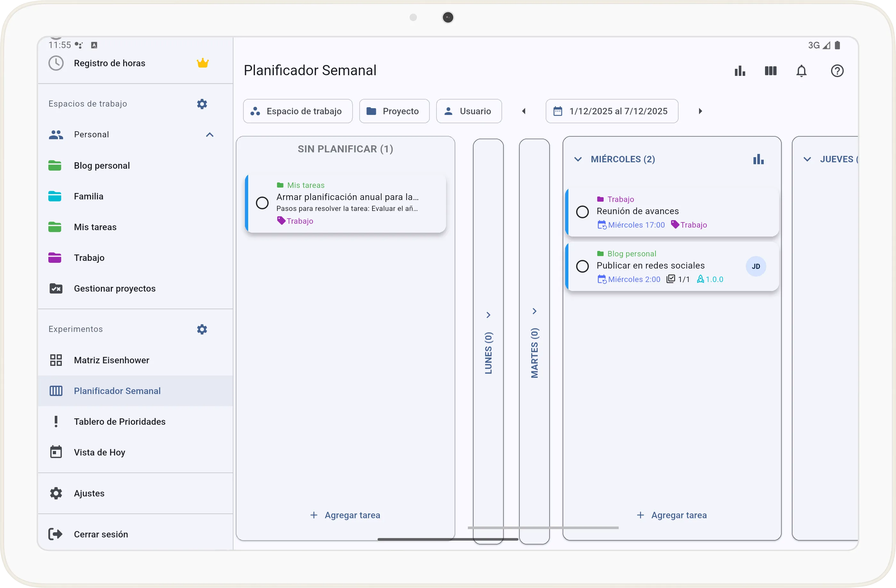Expand the collapsed Lunes column
896x588 pixels.
(x=488, y=315)
